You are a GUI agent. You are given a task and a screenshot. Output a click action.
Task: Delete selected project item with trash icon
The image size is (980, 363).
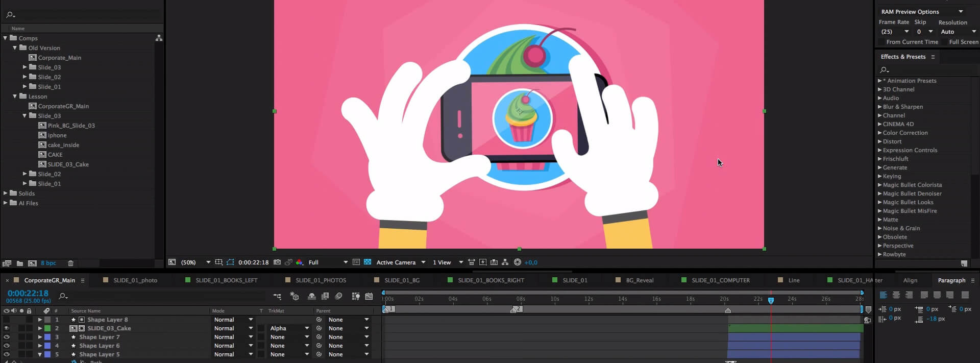pos(71,263)
